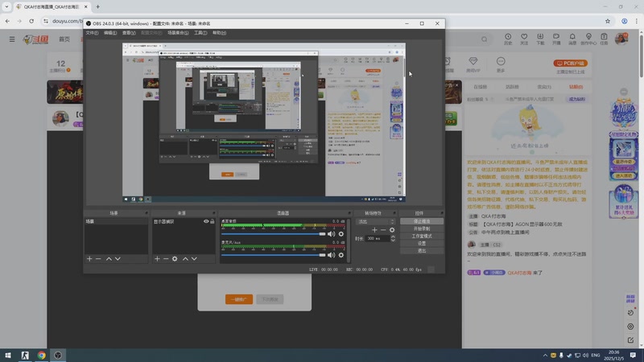Screen dimensions: 644x362
Task: Open Douyu watch history clock icon
Action: 508,39
